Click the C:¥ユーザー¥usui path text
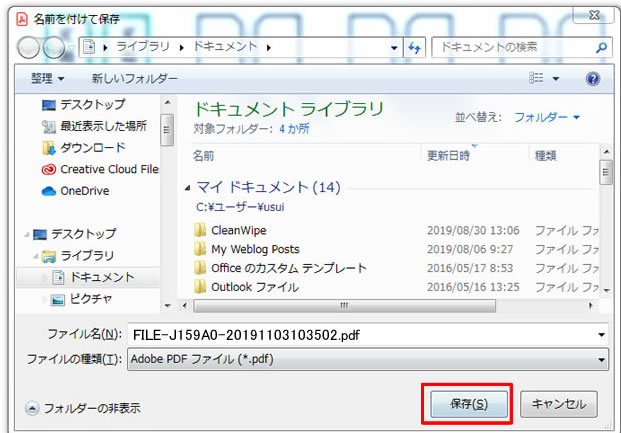 (240, 207)
